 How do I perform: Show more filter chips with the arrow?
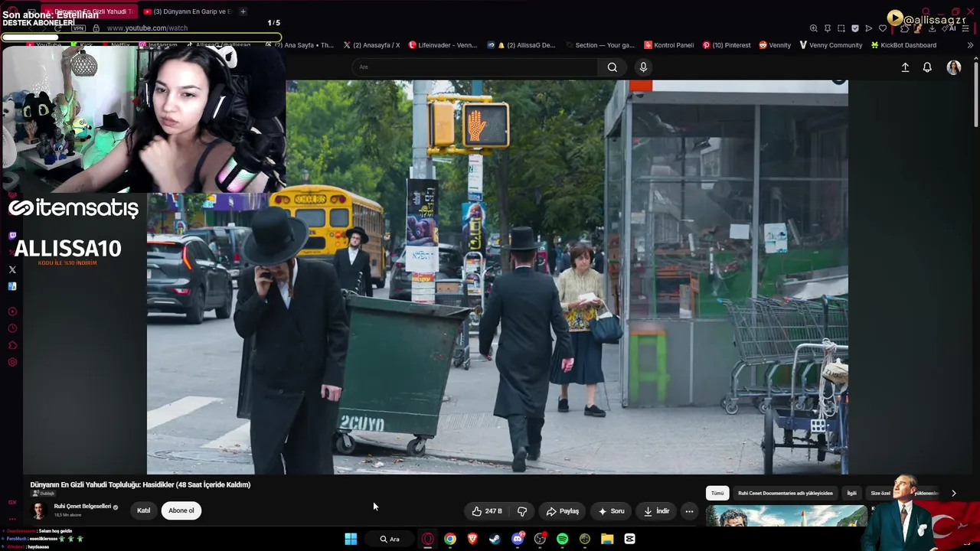(953, 494)
